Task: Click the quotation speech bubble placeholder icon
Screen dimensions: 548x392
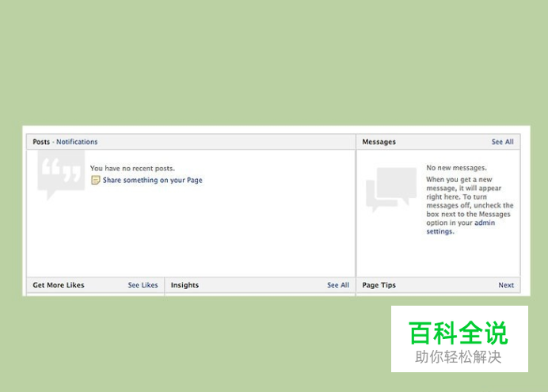Action: click(61, 175)
